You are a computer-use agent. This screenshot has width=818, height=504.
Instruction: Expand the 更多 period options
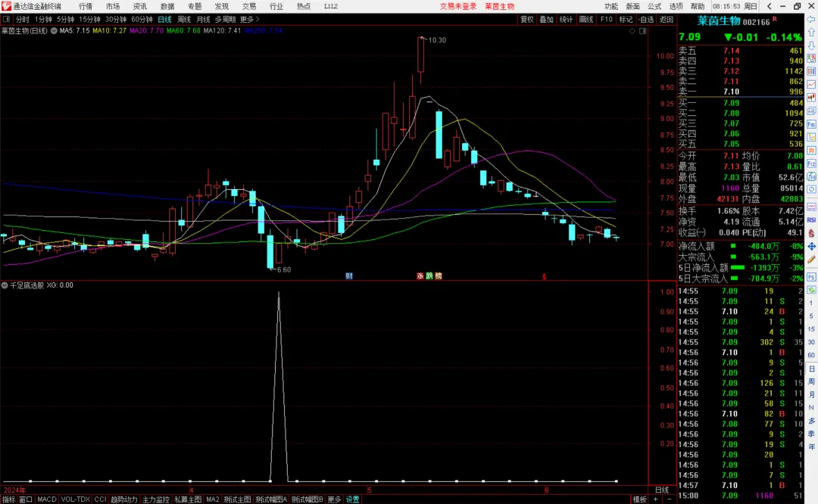click(x=249, y=19)
